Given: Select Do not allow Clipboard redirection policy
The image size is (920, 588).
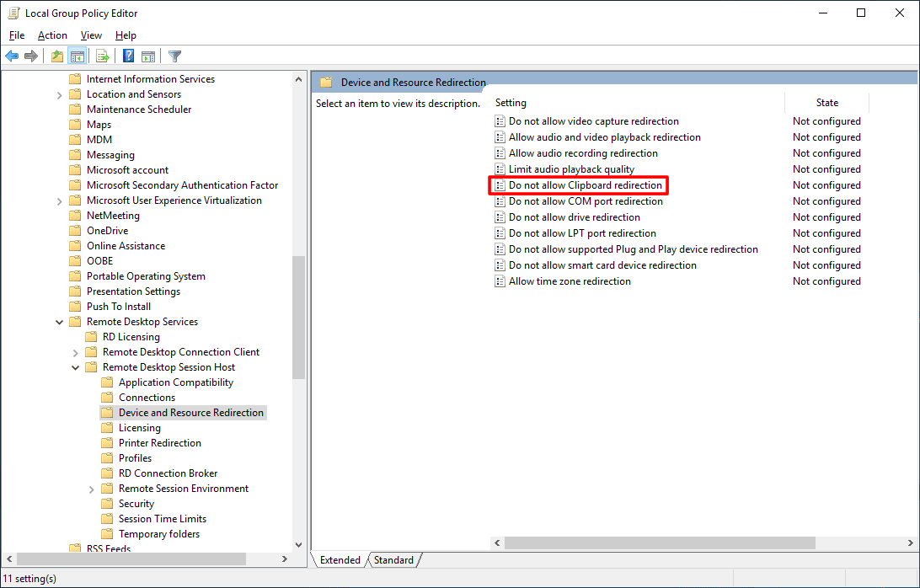Looking at the screenshot, I should click(x=585, y=185).
